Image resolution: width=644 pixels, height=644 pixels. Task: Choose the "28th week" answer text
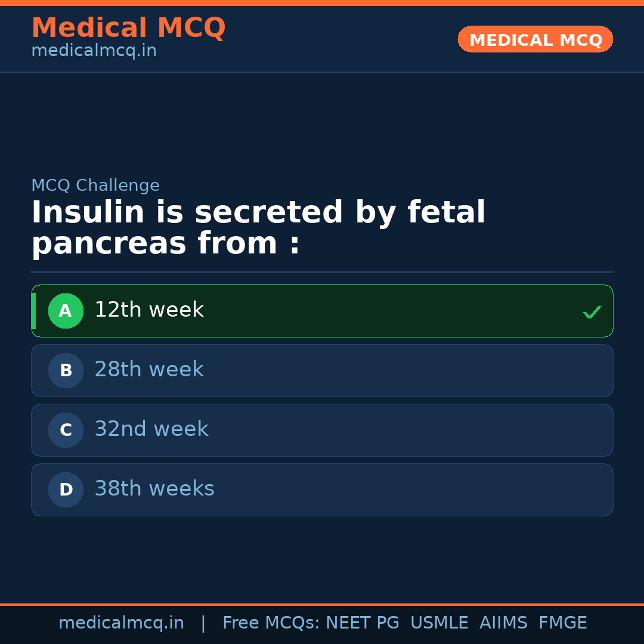click(149, 370)
